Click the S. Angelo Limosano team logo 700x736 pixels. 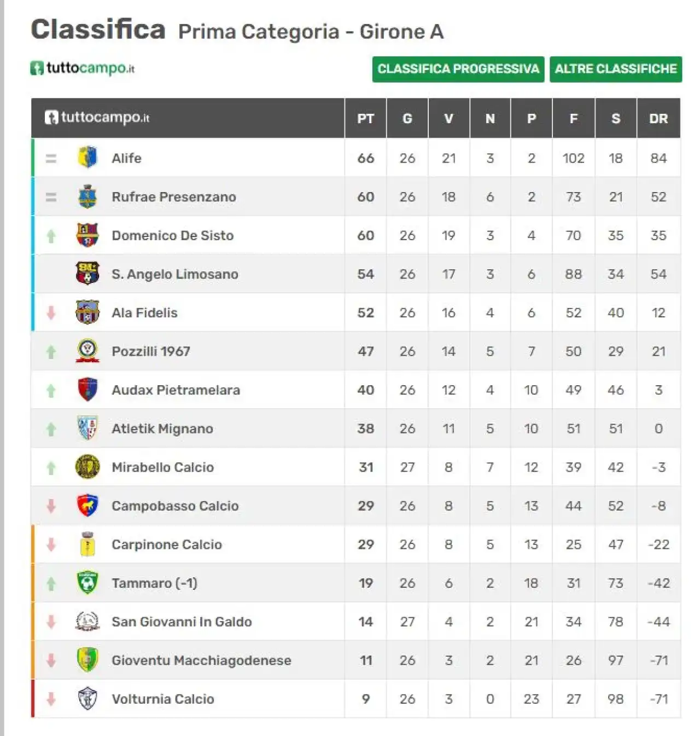[x=87, y=274]
